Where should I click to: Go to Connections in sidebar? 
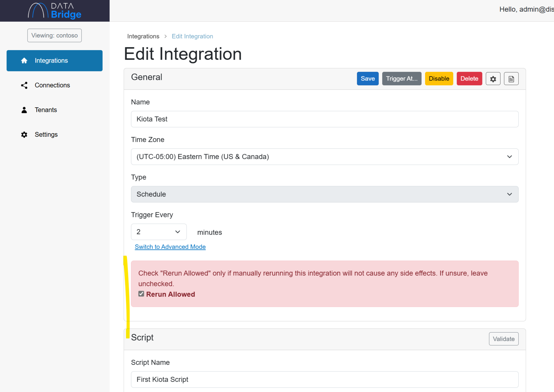(52, 85)
